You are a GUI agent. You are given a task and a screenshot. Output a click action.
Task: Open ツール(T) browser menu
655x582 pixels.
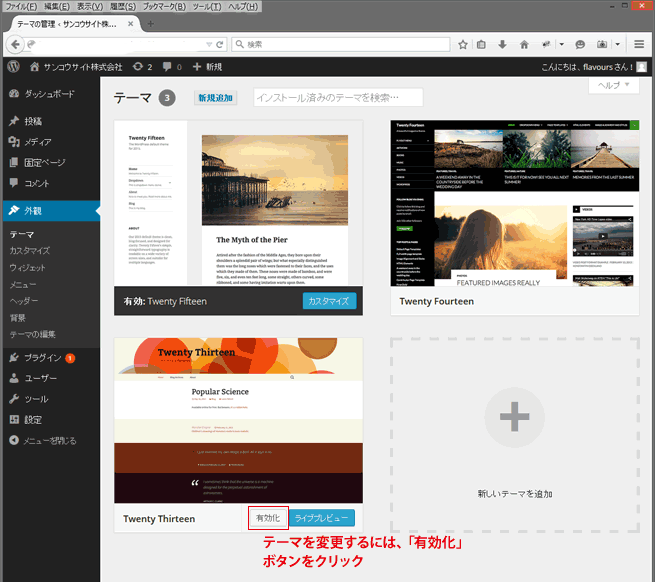[x=207, y=7]
